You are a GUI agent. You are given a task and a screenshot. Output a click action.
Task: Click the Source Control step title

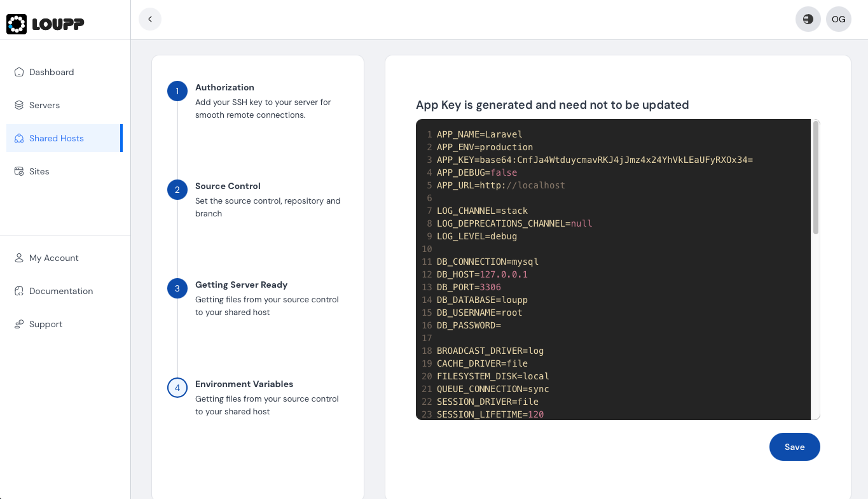click(x=228, y=186)
